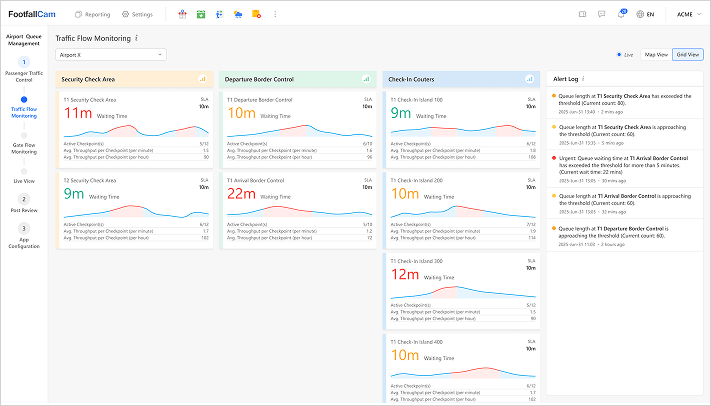
Task: Open Post Review step in sidebar
Action: [x=23, y=203]
